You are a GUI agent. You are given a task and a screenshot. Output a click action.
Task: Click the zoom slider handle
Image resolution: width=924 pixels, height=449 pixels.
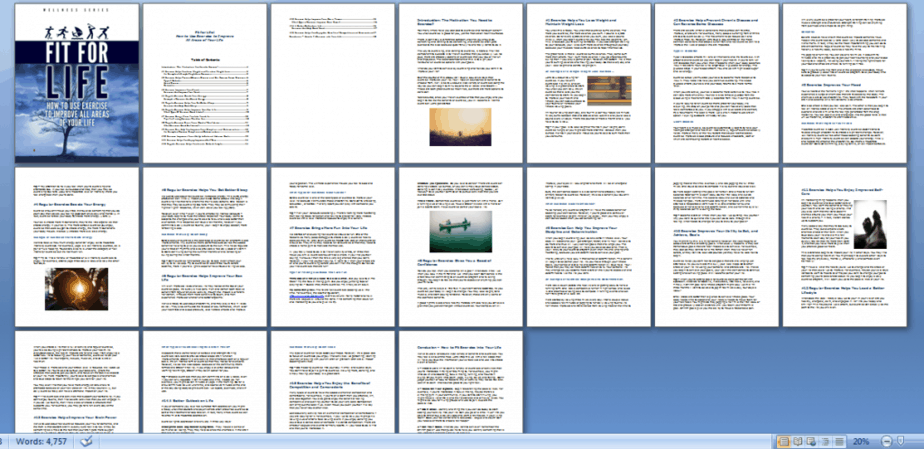[x=900, y=441]
